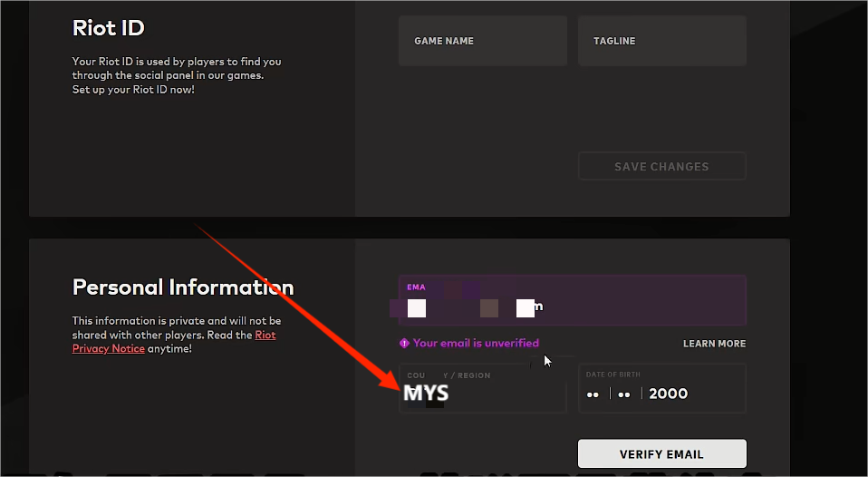Open the Learn More link

click(714, 344)
